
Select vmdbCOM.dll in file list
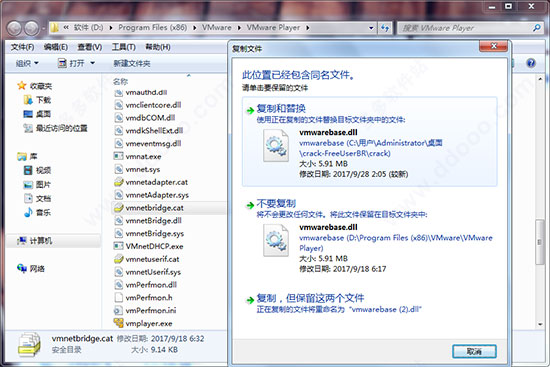click(x=145, y=118)
